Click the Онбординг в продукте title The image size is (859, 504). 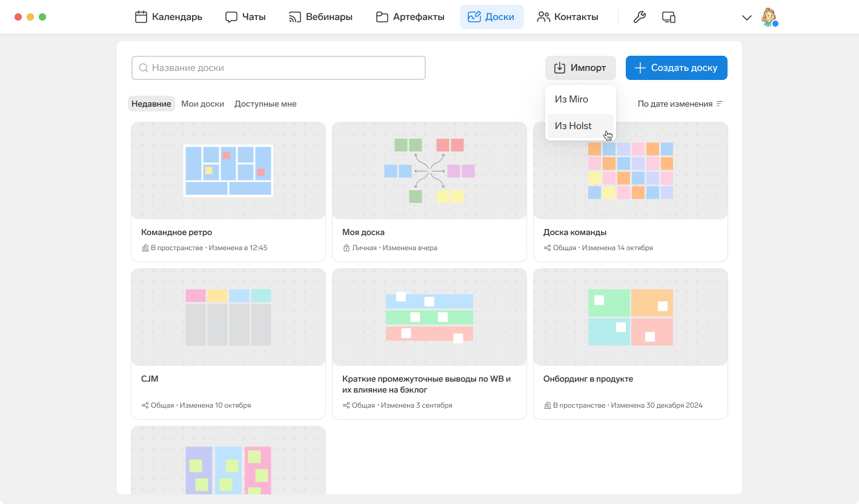(588, 379)
